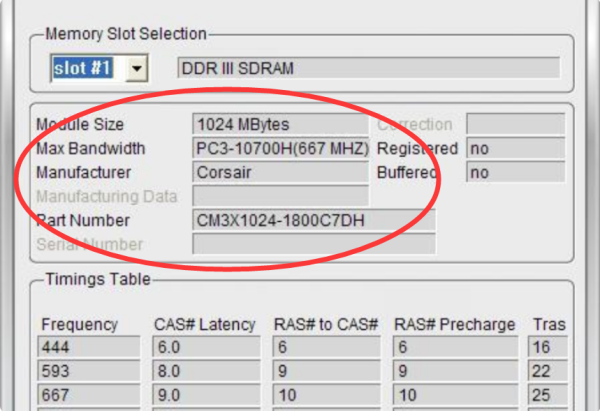This screenshot has width=600, height=411.
Task: Click the '444' frequency cell
Action: tap(89, 347)
